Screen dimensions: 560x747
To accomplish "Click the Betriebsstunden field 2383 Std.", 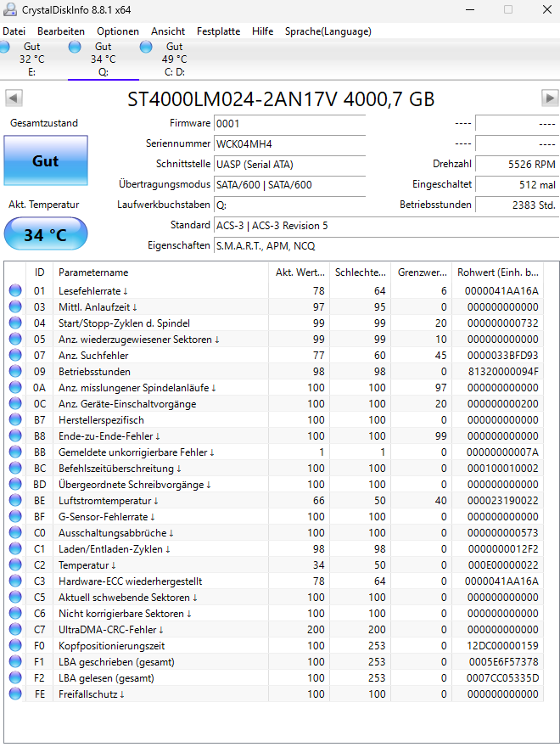I will click(517, 205).
